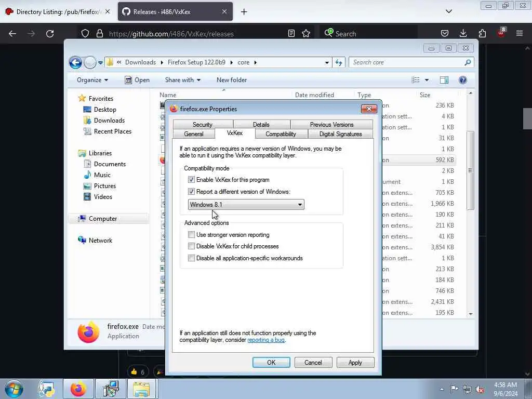Switch to the Details tab

(261, 125)
